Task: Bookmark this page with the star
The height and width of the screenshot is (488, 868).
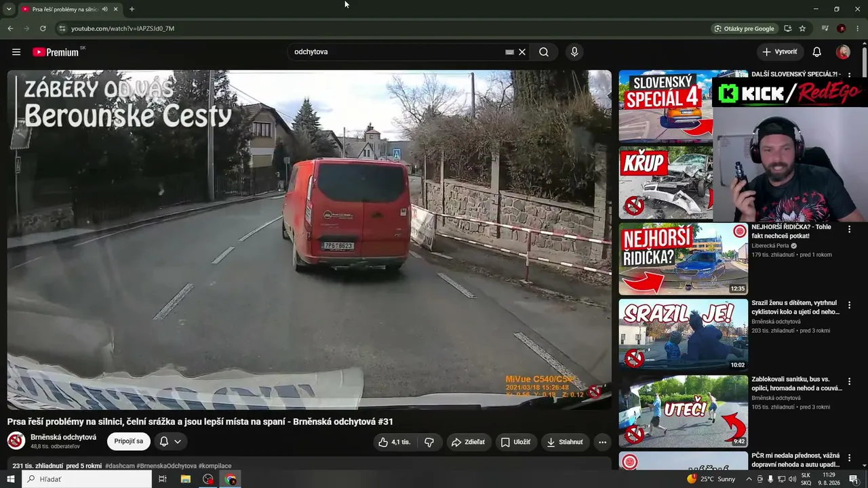Action: [x=802, y=28]
